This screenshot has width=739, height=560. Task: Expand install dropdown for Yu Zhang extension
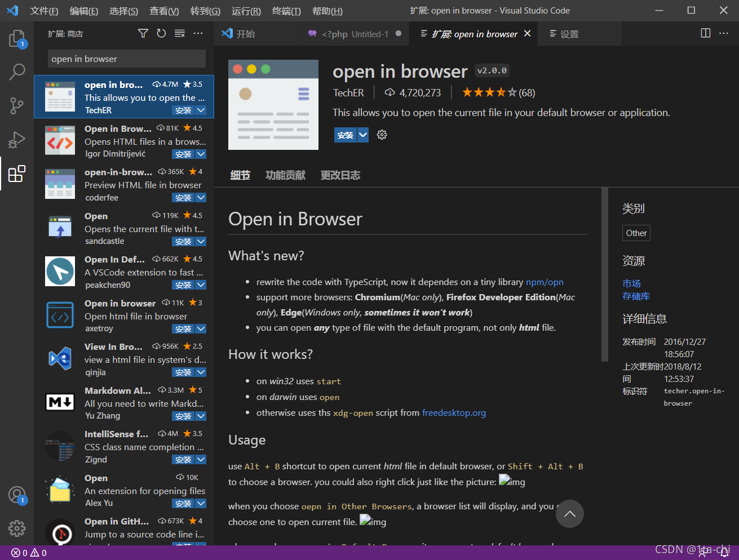[201, 416]
